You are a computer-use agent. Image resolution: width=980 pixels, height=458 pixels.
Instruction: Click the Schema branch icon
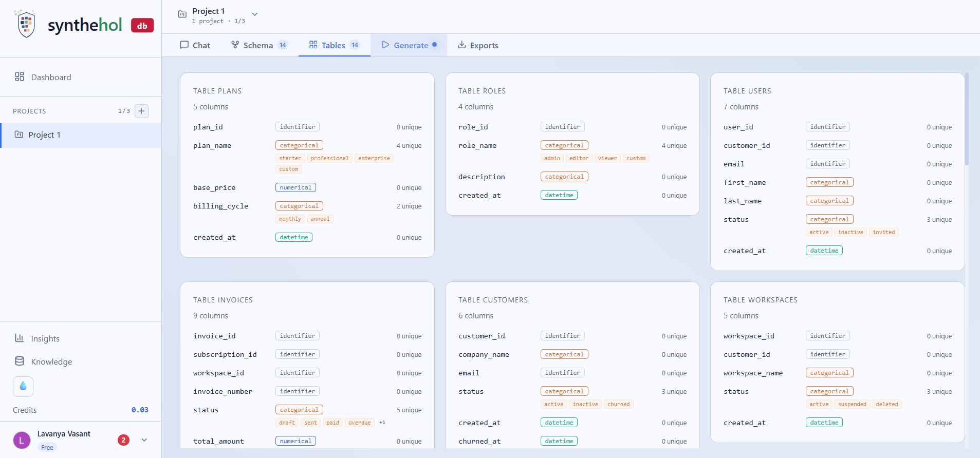pyautogui.click(x=235, y=45)
